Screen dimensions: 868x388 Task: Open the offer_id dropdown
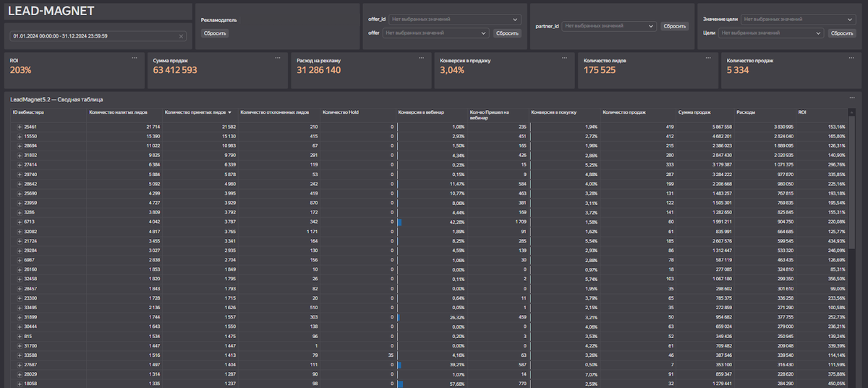(455, 20)
